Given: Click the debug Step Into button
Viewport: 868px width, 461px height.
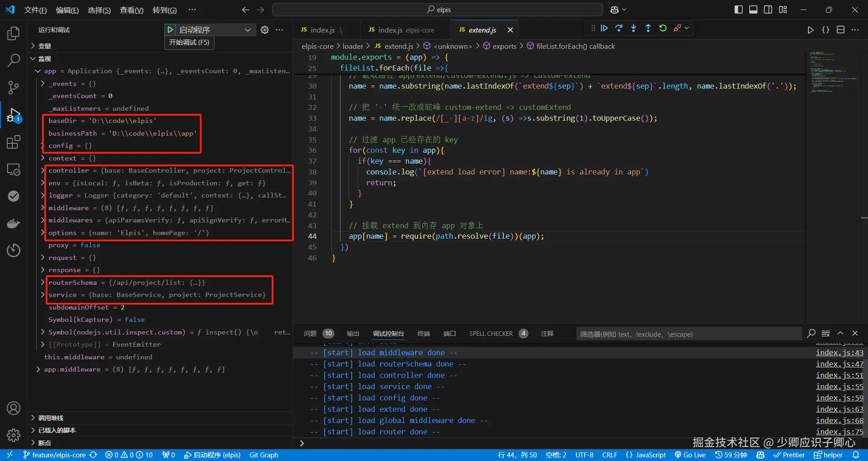Looking at the screenshot, I should tap(633, 28).
